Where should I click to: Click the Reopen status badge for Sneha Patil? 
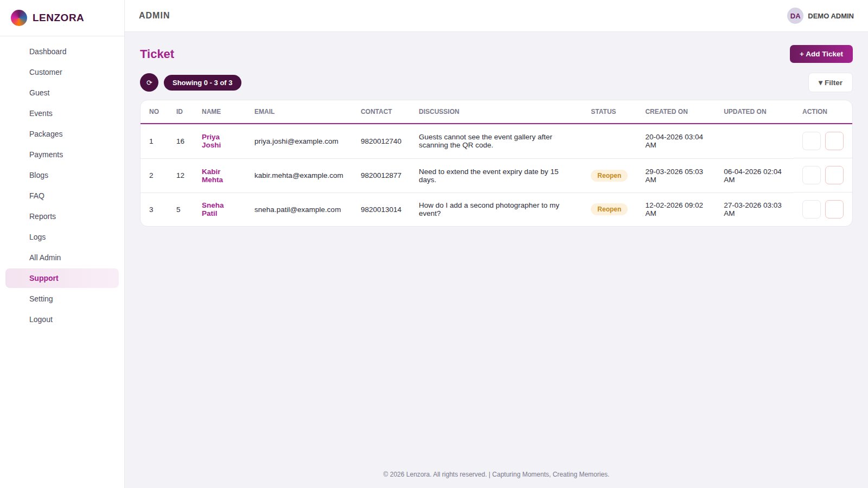(x=609, y=209)
